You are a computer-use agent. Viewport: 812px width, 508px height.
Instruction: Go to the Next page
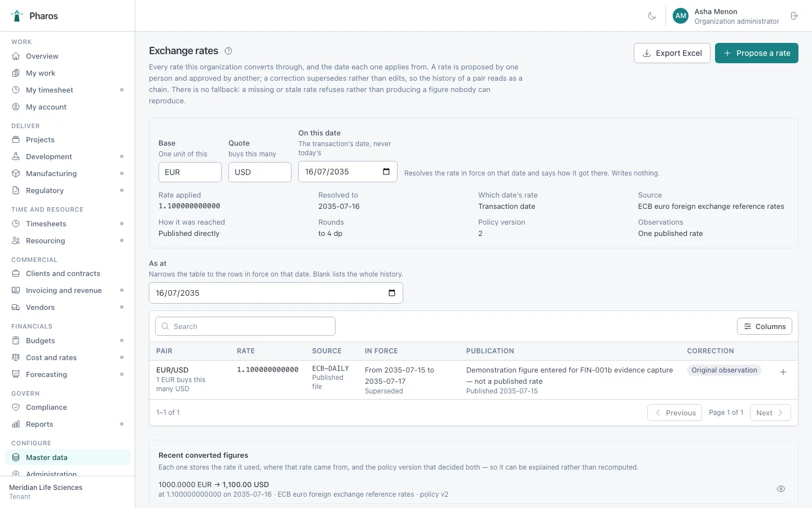coord(770,413)
